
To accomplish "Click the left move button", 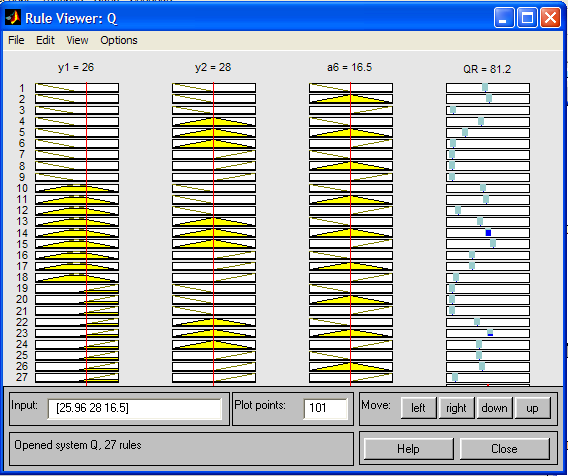I will pyautogui.click(x=418, y=408).
